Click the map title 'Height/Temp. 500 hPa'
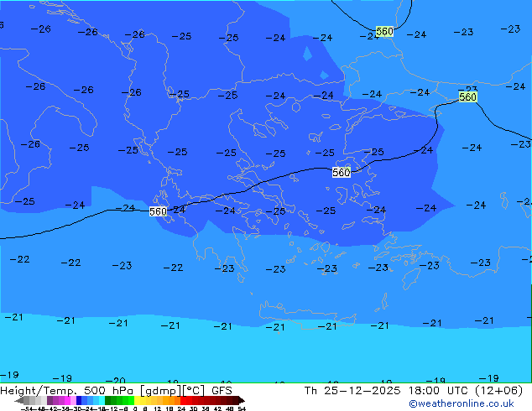Screen dimensions: 532x411 [66, 391]
